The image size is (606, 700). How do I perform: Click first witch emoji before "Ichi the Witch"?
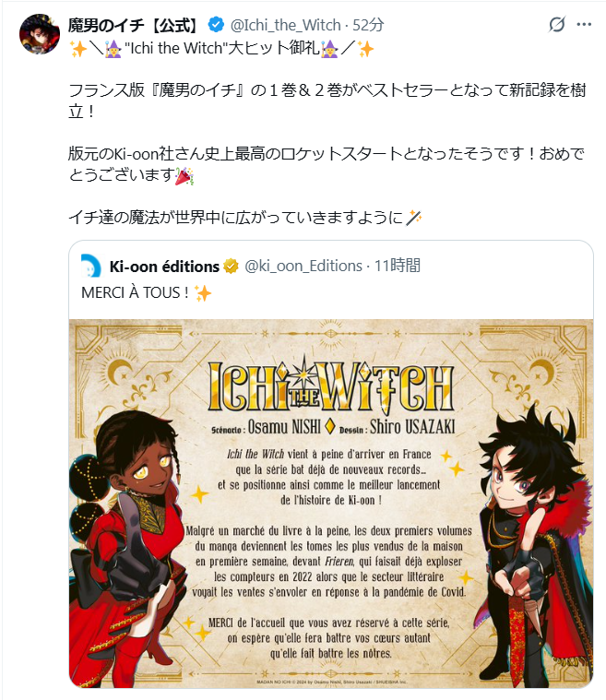click(113, 49)
